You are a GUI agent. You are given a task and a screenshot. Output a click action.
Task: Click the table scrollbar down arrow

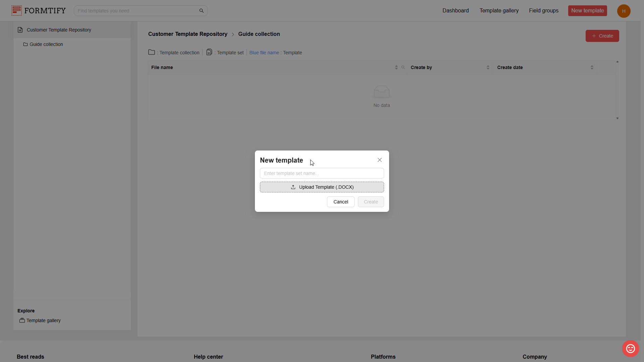pyautogui.click(x=617, y=118)
